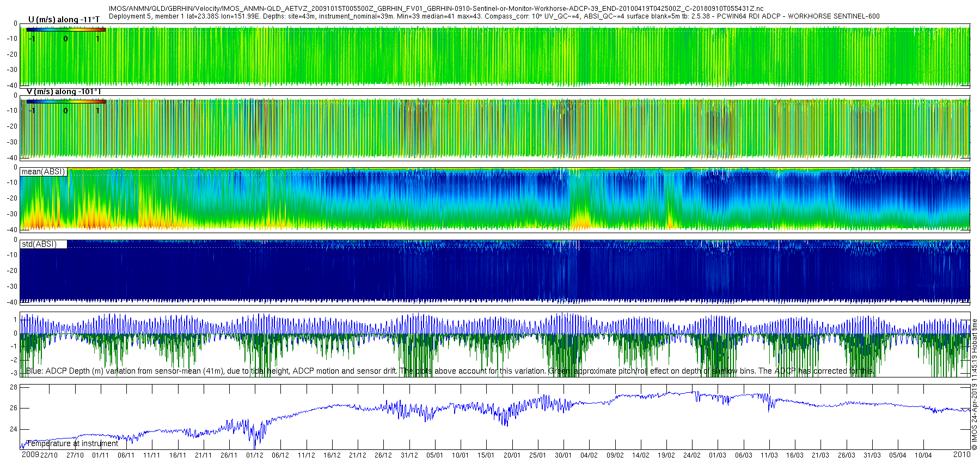Click the 2009 year label
Viewport: 980px width, 463px height.
tap(30, 455)
